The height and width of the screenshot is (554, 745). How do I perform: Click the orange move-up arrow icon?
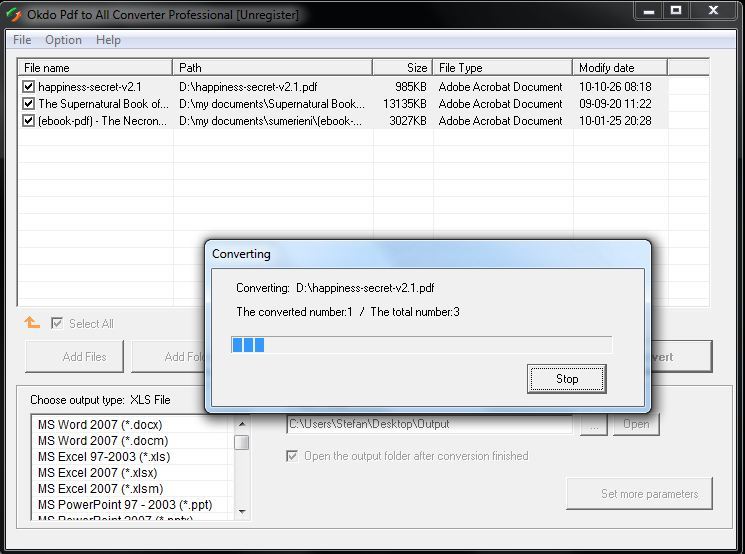coord(32,323)
